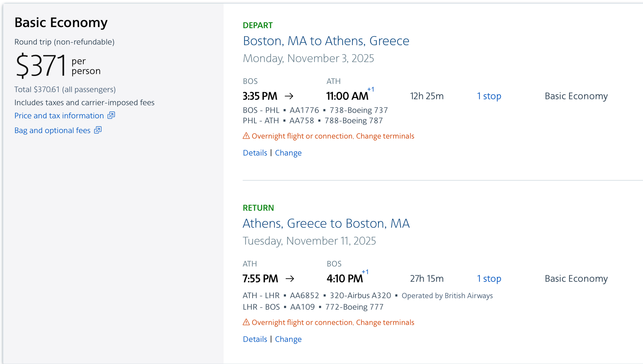The height and width of the screenshot is (364, 643).
Task: Click the external link icon beside Price and tax information
Action: 111,115
